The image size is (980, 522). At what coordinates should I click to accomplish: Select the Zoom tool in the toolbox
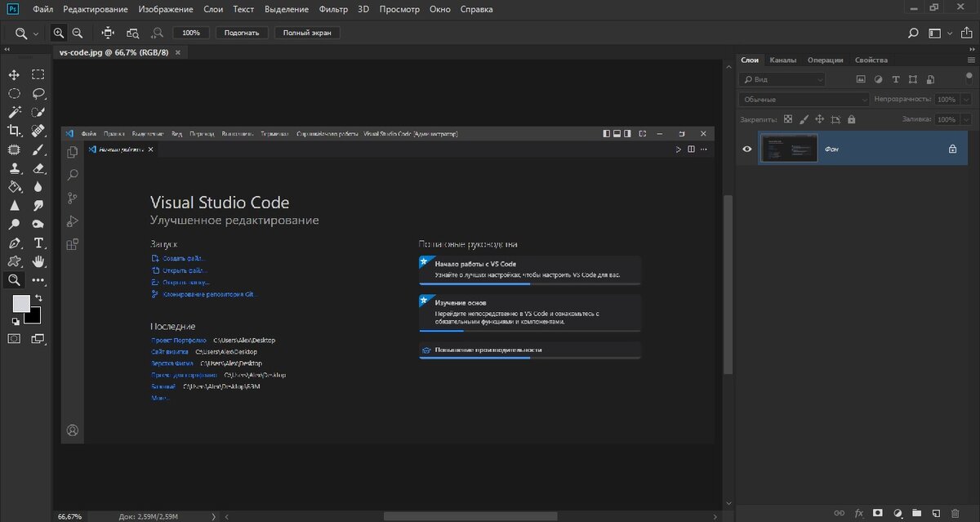pos(14,280)
